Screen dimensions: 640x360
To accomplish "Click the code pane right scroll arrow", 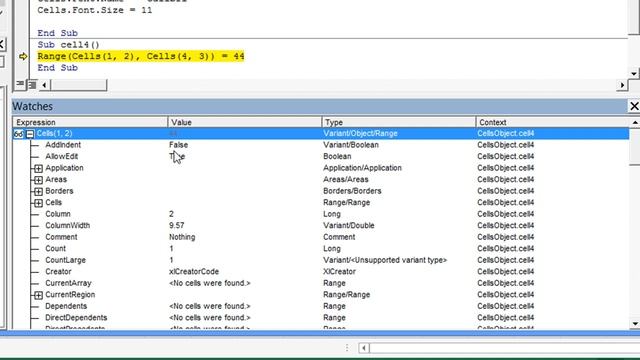I will pos(622,85).
